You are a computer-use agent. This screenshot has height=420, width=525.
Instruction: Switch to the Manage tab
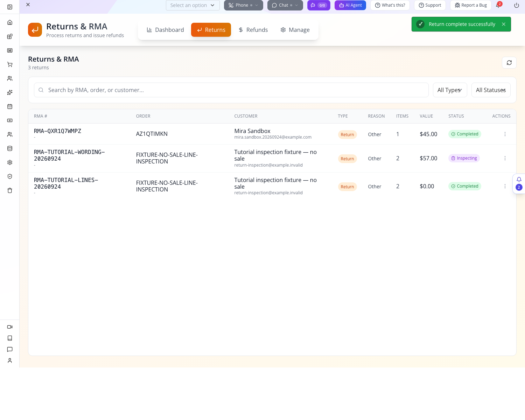tap(295, 30)
